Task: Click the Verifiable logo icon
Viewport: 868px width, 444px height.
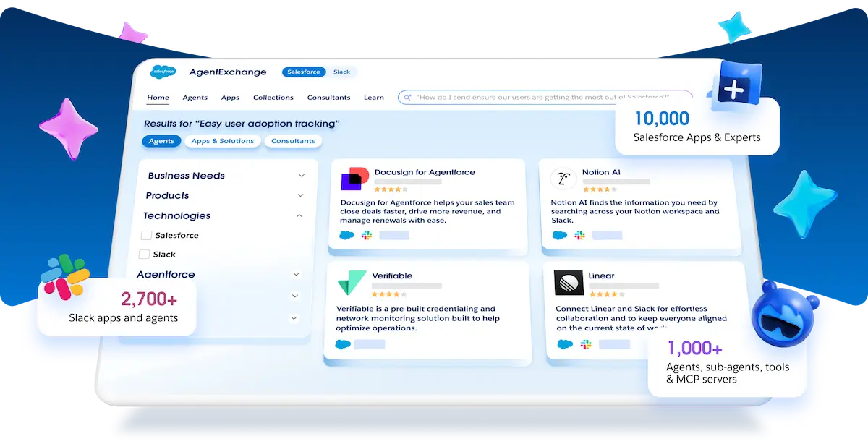Action: (x=352, y=283)
